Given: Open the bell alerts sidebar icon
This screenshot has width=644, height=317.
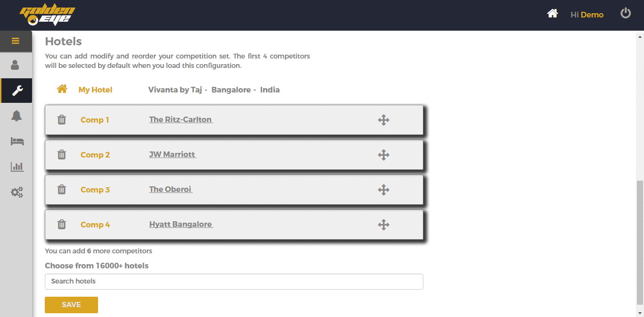Looking at the screenshot, I should click(x=17, y=116).
